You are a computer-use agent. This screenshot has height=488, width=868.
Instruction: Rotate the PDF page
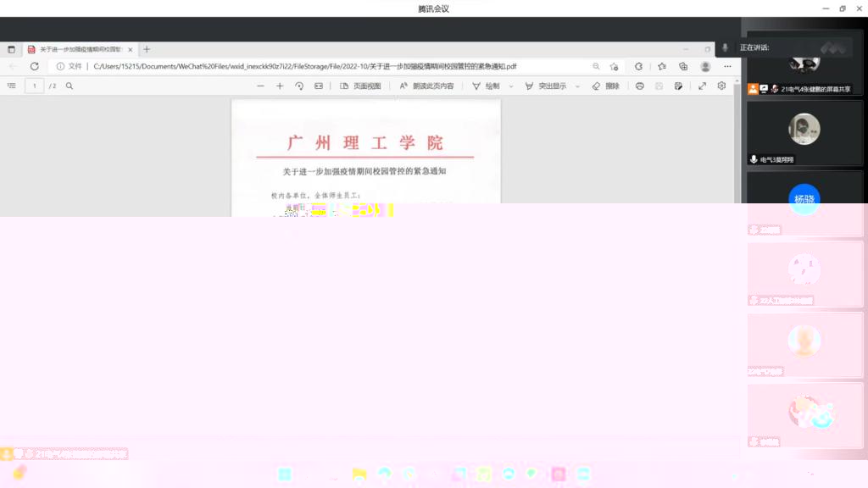tap(299, 86)
